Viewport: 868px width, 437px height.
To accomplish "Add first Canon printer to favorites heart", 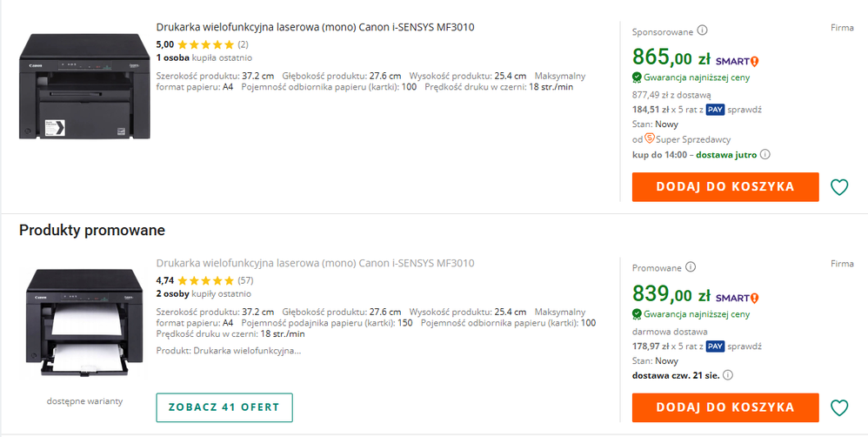I will click(x=838, y=187).
